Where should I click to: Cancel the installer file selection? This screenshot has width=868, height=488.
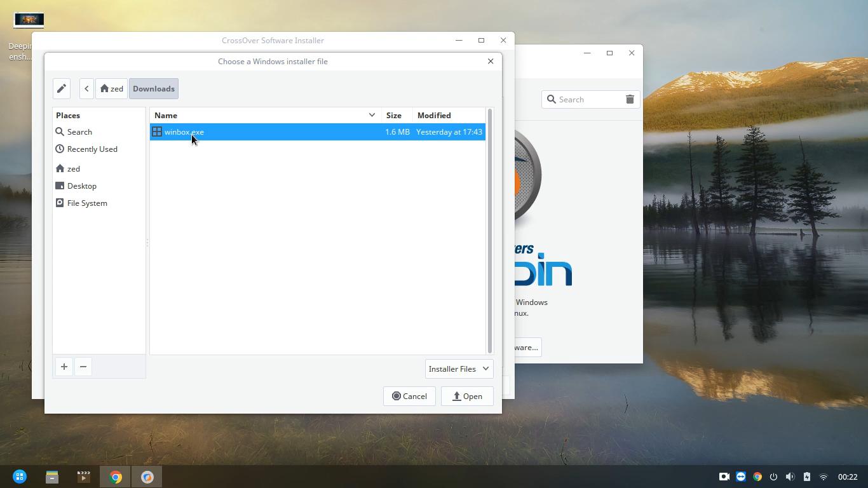(x=409, y=396)
